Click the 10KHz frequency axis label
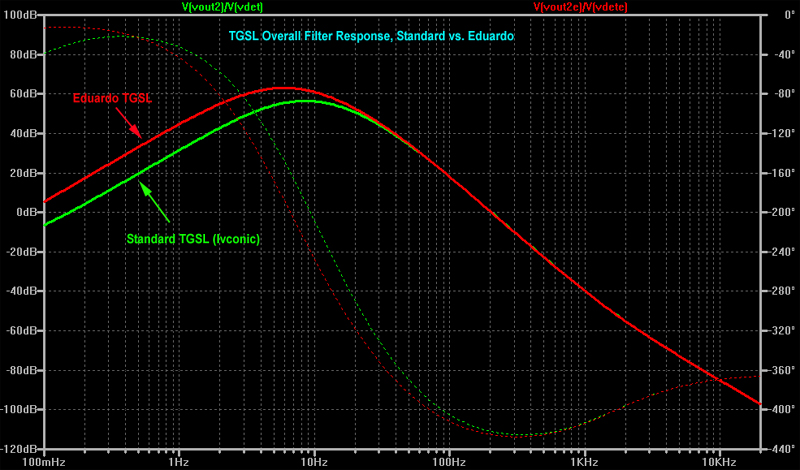The image size is (800, 470). click(x=719, y=462)
